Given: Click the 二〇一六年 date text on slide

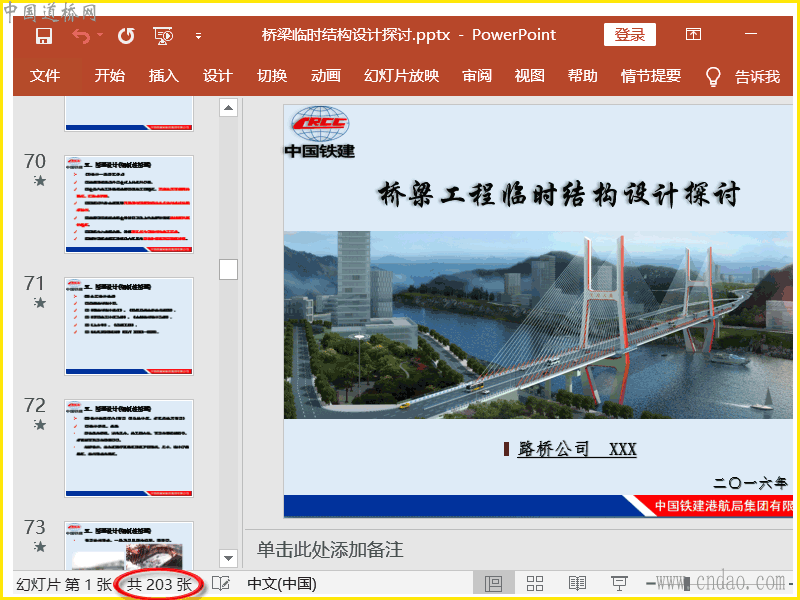Looking at the screenshot, I should (x=751, y=483).
